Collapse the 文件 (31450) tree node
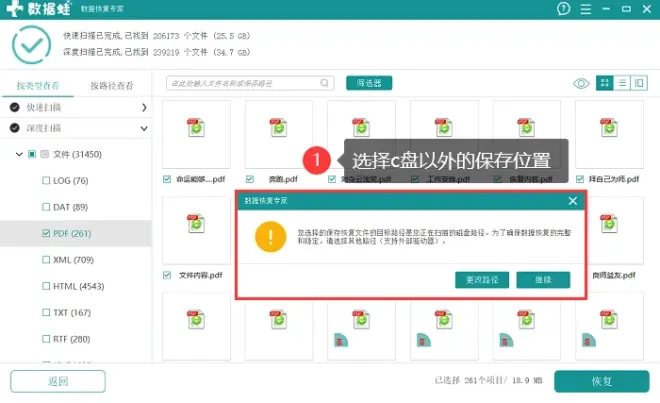The width and height of the screenshot is (660, 403). (19, 154)
